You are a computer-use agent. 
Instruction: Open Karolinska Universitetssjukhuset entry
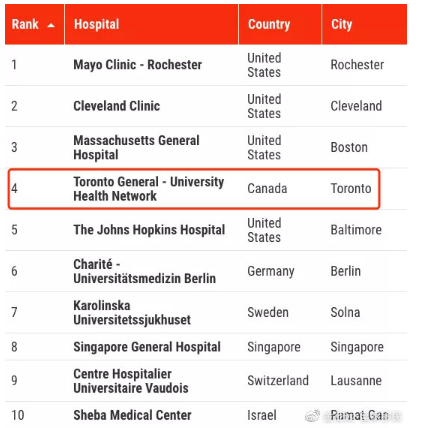point(132,313)
